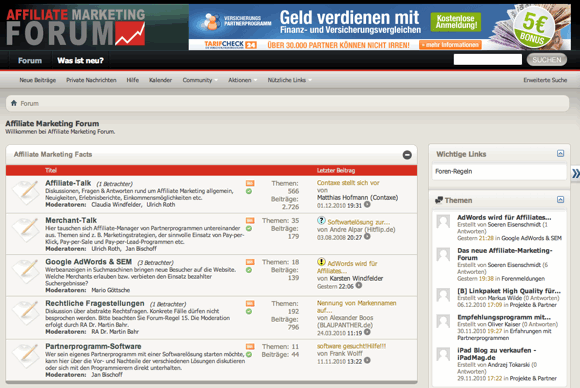580x388 pixels.
Task: Click the home icon in breadcrumb bar
Action: click(14, 103)
